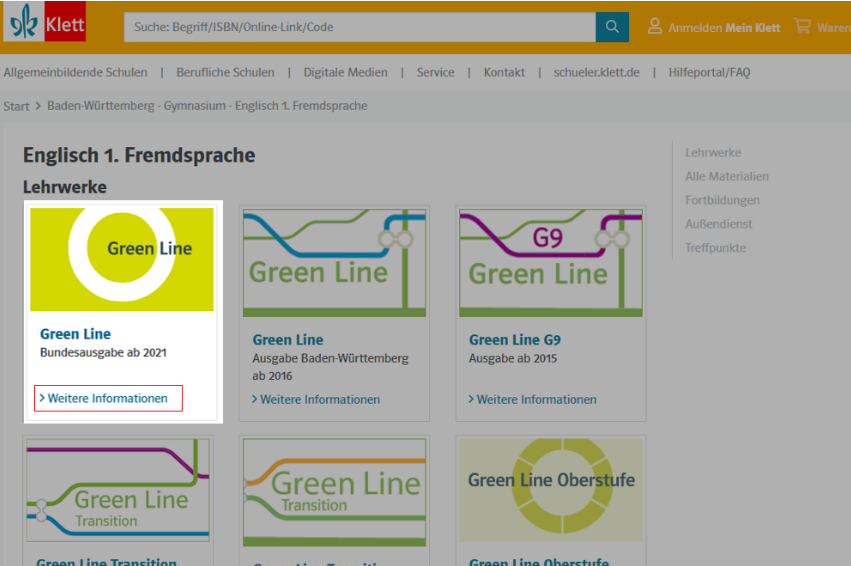Go to Kontakt page

tap(504, 72)
